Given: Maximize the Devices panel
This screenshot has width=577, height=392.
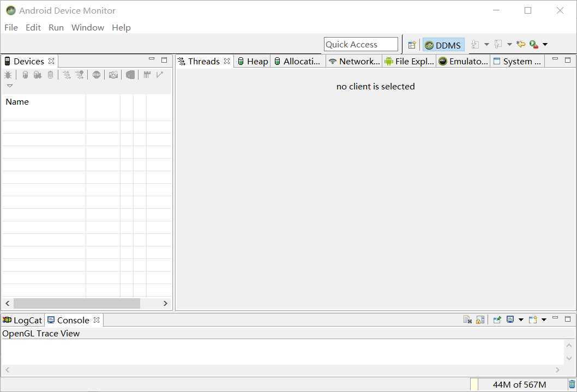Looking at the screenshot, I should tap(164, 60).
